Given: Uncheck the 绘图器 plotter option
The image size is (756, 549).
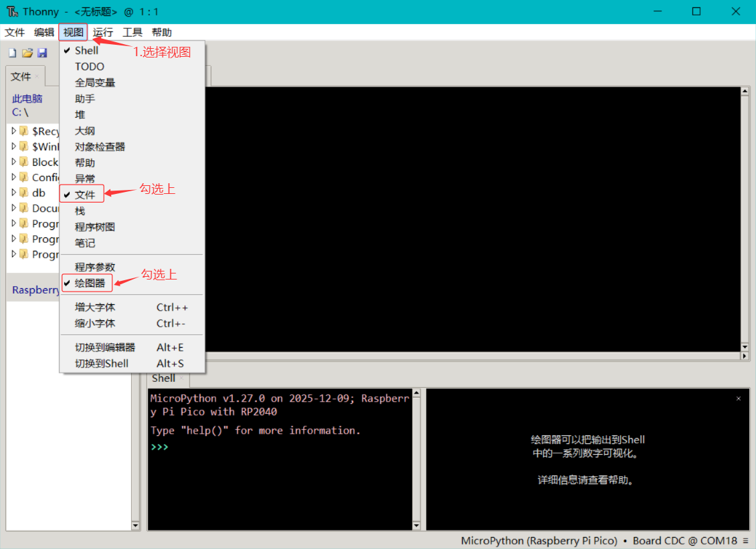Looking at the screenshot, I should point(90,284).
